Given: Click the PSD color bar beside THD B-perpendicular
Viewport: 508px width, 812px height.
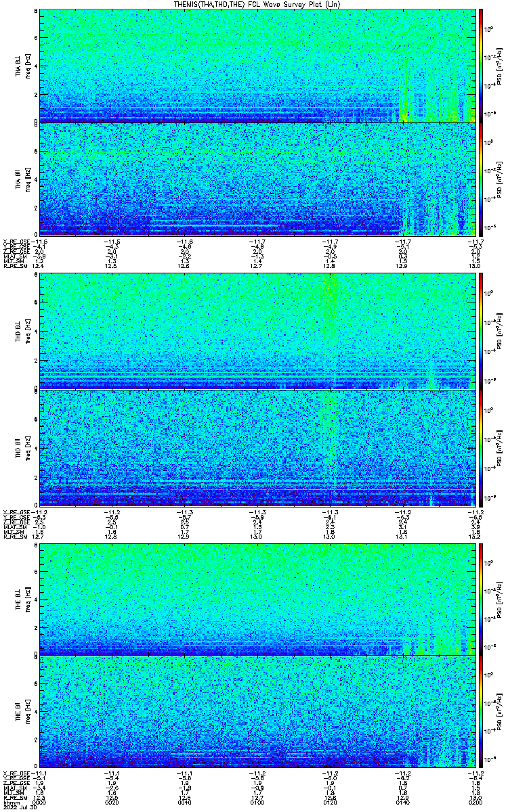Looking at the screenshot, I should 481,331.
